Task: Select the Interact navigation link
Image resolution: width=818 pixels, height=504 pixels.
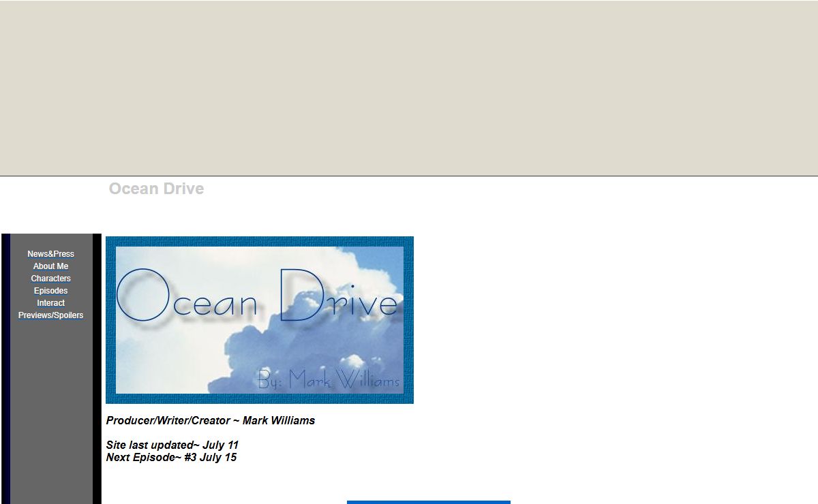Action: 50,303
